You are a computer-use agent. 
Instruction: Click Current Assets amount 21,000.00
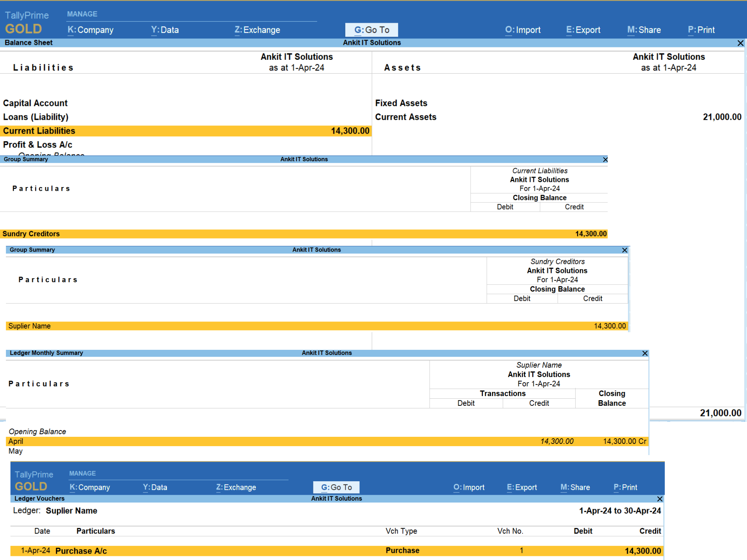722,117
